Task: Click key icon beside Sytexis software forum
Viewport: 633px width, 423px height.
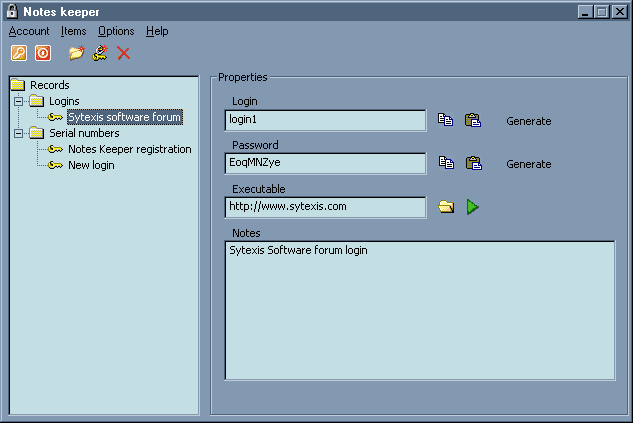Action: pos(55,117)
